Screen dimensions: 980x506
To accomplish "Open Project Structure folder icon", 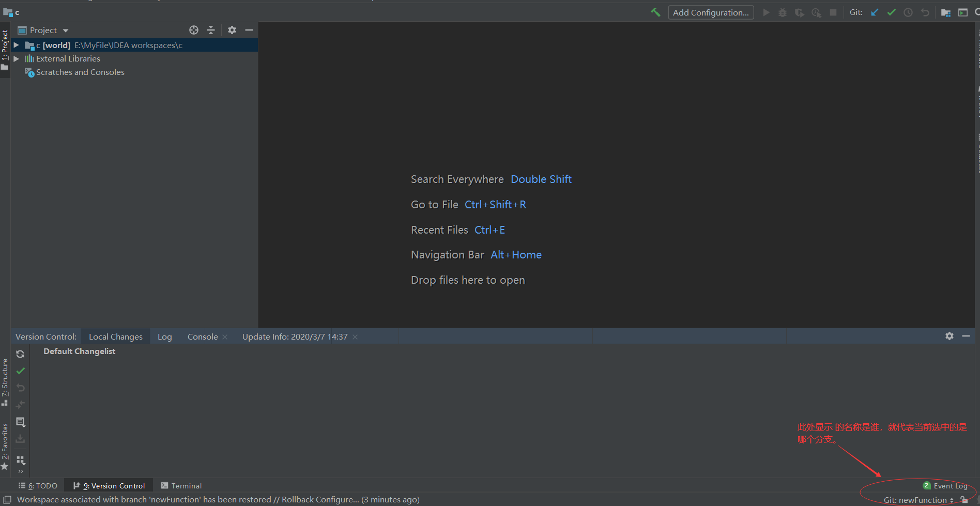I will 946,12.
